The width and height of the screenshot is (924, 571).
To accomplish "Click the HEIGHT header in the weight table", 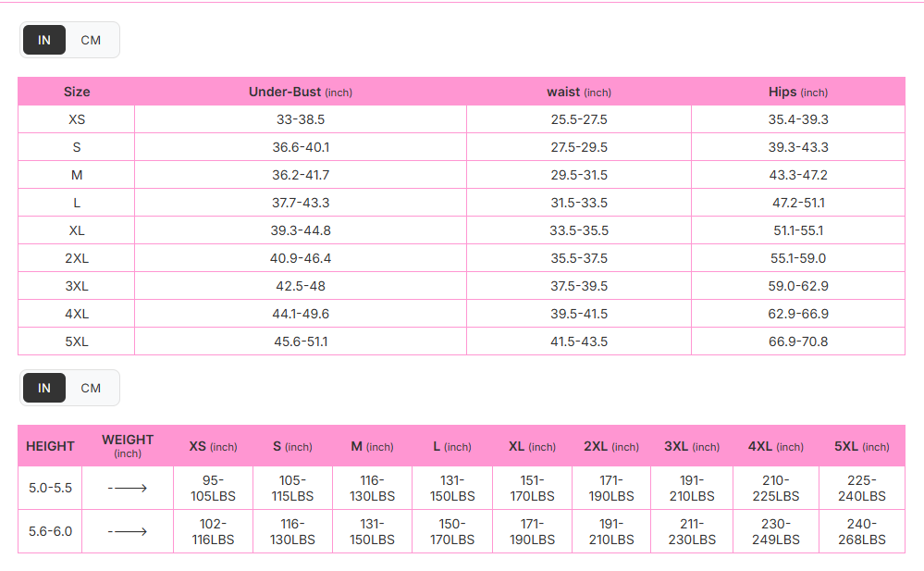I will click(50, 446).
